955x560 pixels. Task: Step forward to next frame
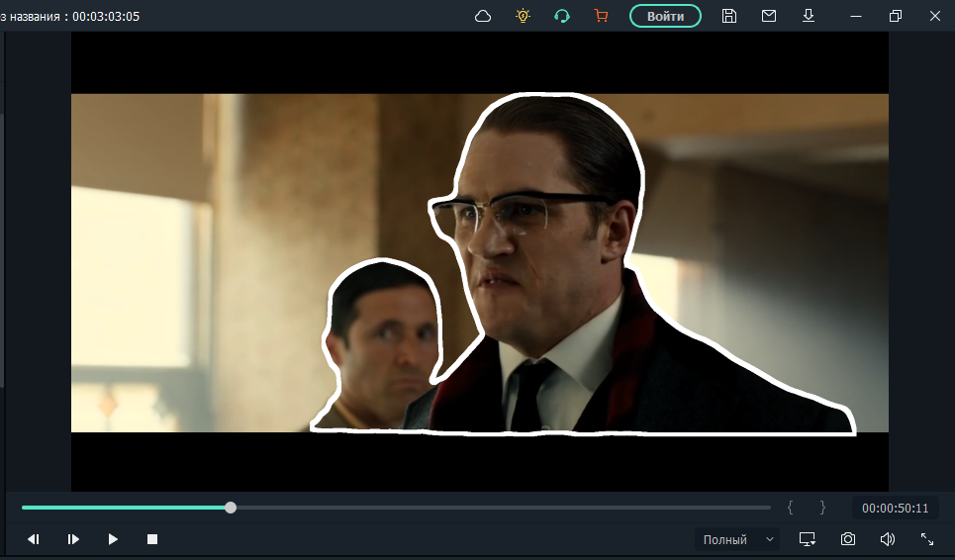(73, 539)
